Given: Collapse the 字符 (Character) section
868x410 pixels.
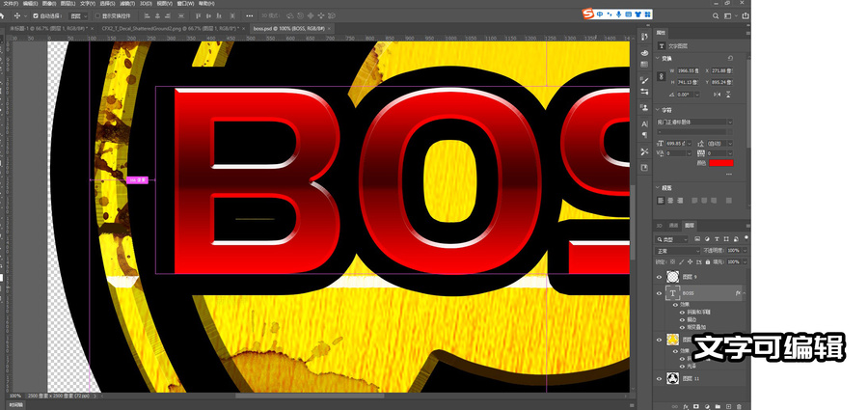Looking at the screenshot, I should tap(658, 110).
